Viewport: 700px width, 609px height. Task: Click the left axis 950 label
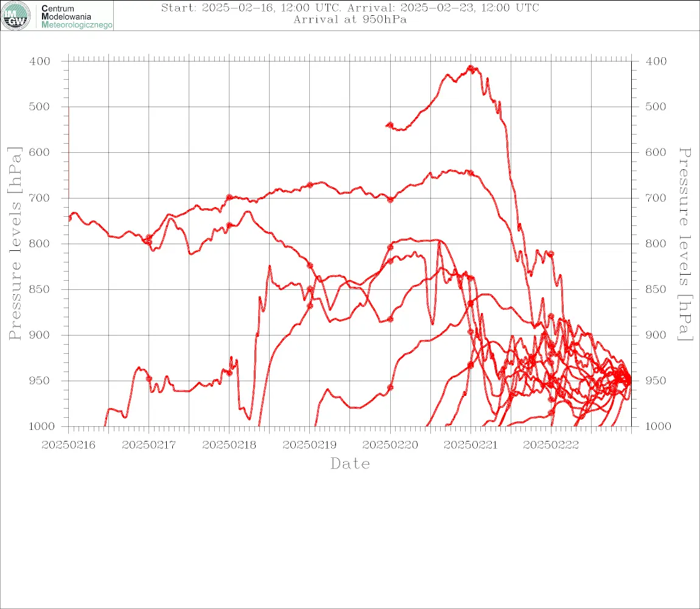pyautogui.click(x=40, y=381)
